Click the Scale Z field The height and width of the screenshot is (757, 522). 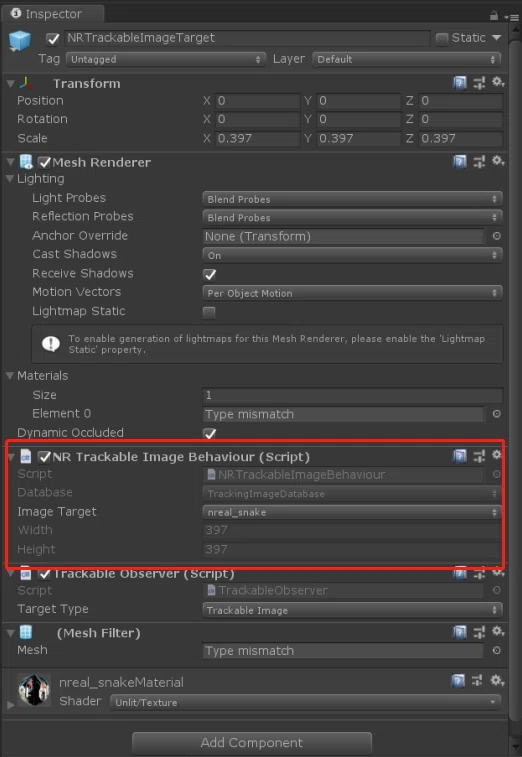tap(461, 139)
